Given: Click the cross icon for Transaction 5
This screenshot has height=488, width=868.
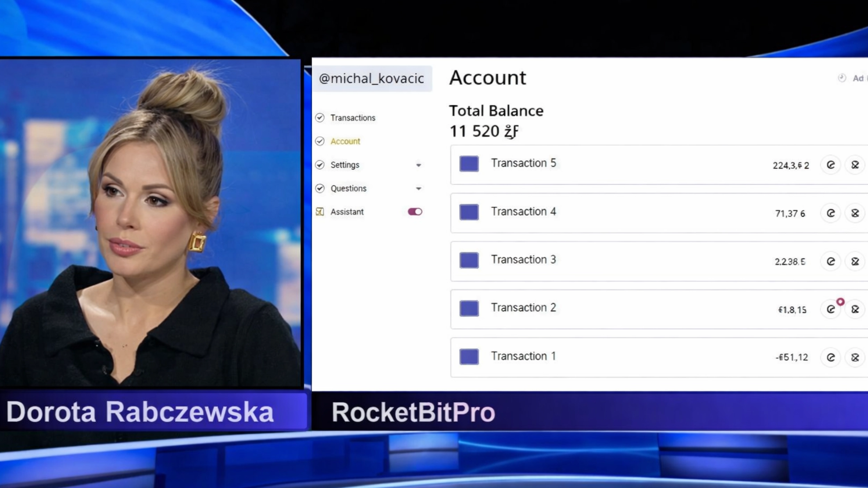Looking at the screenshot, I should (x=855, y=165).
